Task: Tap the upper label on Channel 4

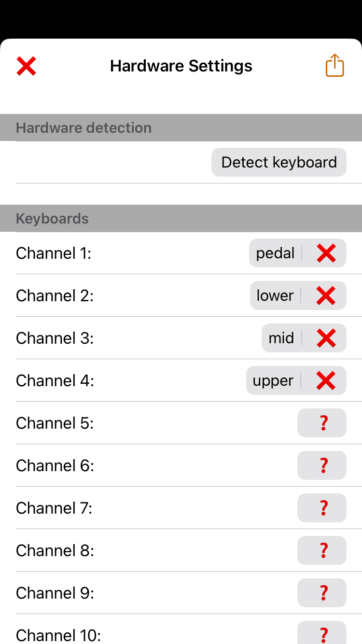Action: pyautogui.click(x=273, y=380)
